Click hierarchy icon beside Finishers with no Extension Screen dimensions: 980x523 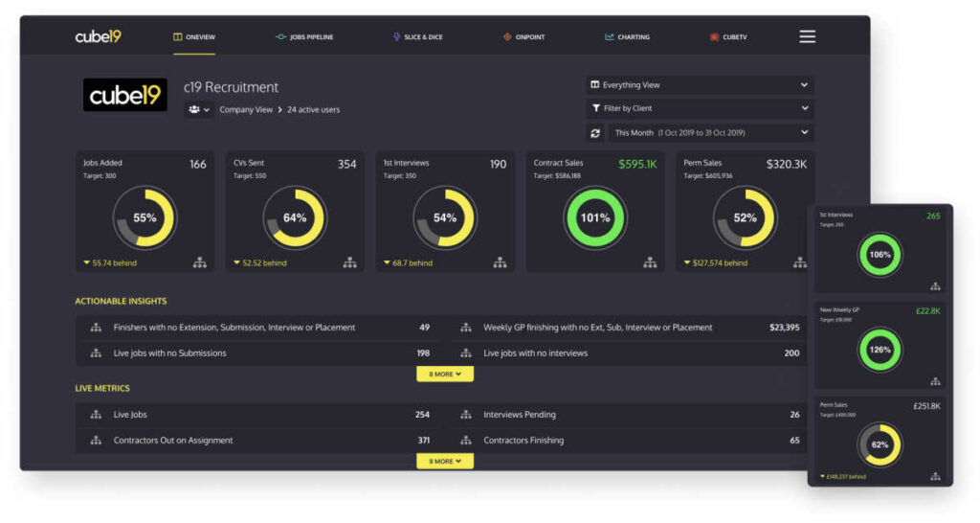click(x=96, y=328)
